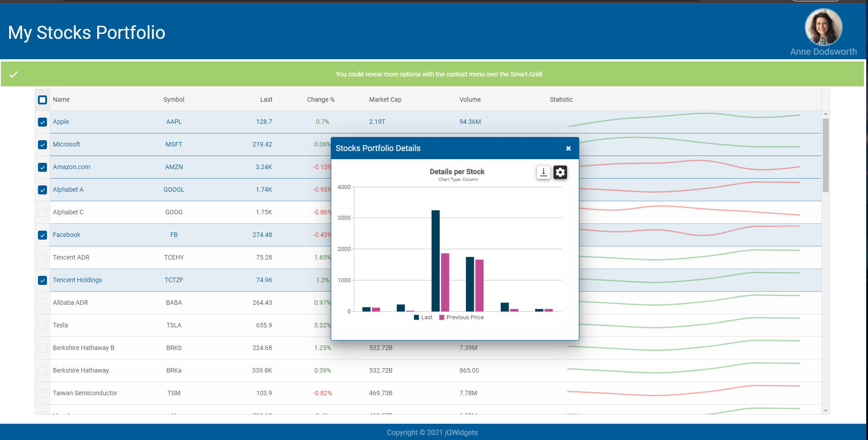The image size is (868, 440).
Task: Click the Apple statistic sparkline
Action: pos(684,119)
